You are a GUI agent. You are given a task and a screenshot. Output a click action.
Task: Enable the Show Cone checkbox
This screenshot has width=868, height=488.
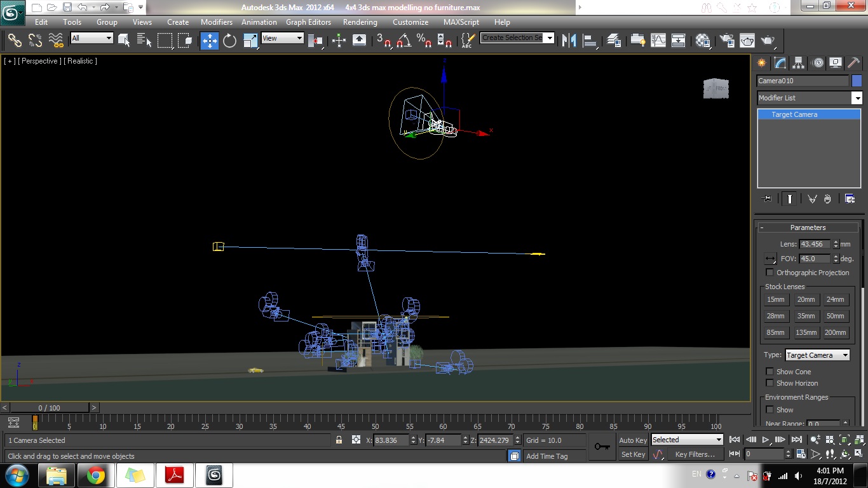tap(770, 372)
